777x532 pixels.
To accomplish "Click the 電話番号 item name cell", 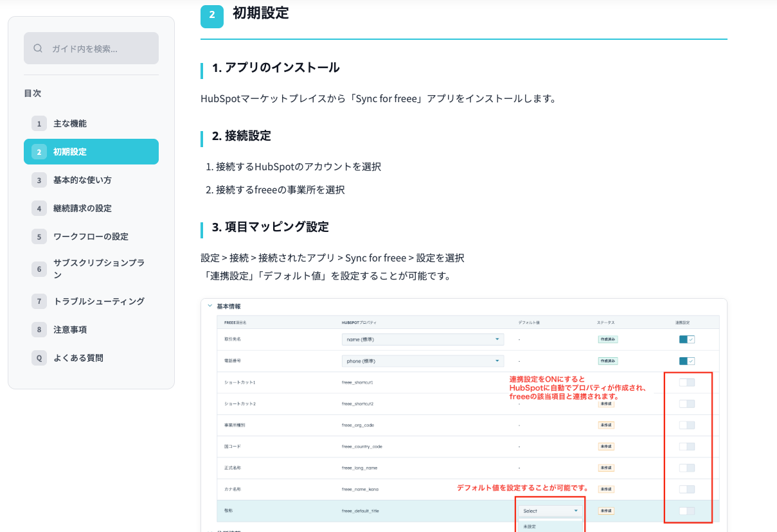I will (x=231, y=361).
